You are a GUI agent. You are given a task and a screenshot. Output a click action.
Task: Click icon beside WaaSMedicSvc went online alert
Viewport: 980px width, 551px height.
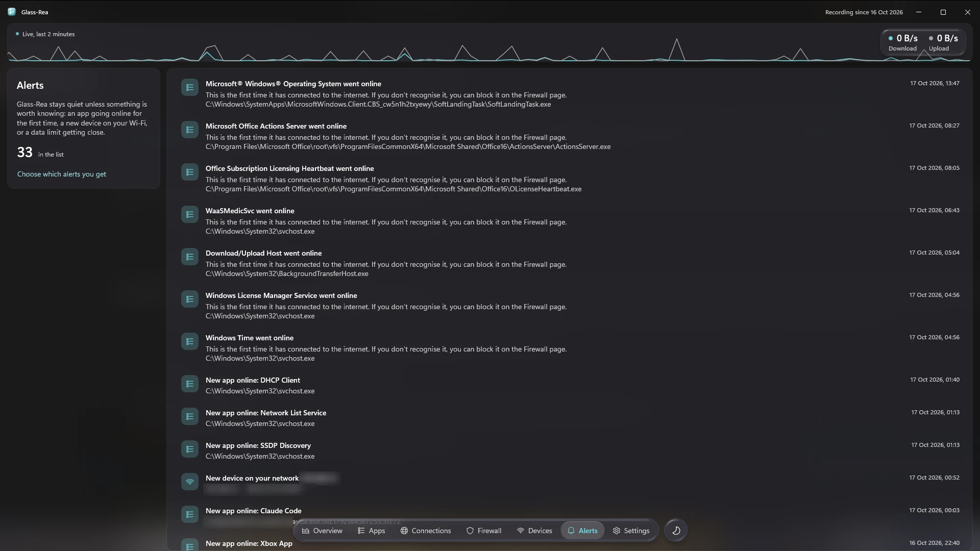click(190, 214)
